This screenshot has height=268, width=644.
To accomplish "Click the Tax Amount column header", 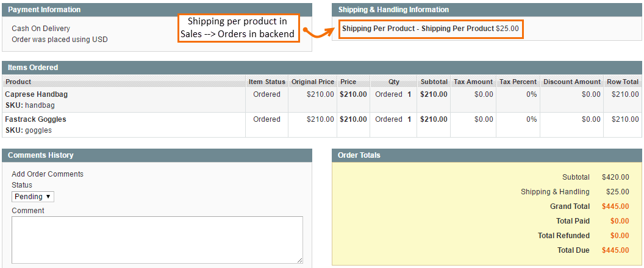I will [x=473, y=82].
